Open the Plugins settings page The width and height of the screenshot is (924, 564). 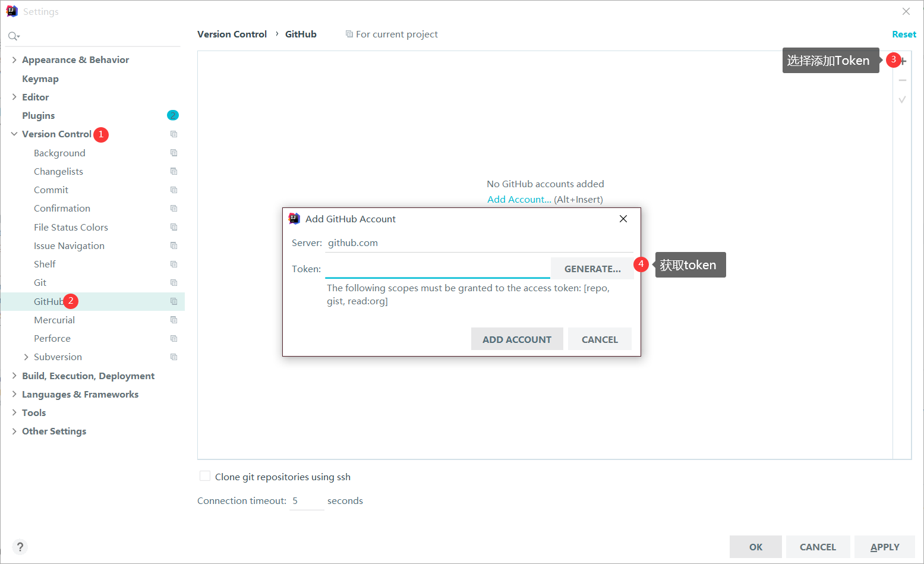point(39,115)
